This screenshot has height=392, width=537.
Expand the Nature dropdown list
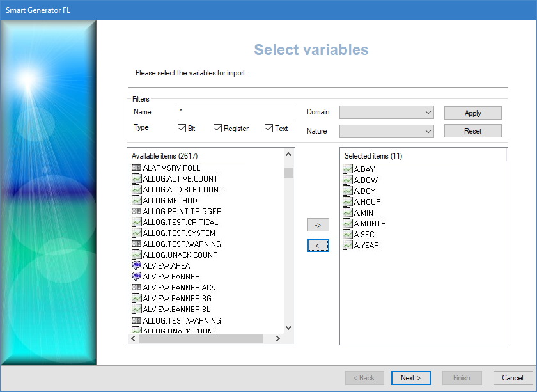(387, 131)
